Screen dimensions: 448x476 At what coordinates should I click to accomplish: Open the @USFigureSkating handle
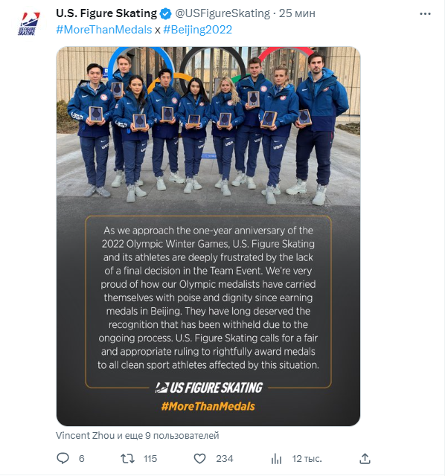click(x=223, y=13)
